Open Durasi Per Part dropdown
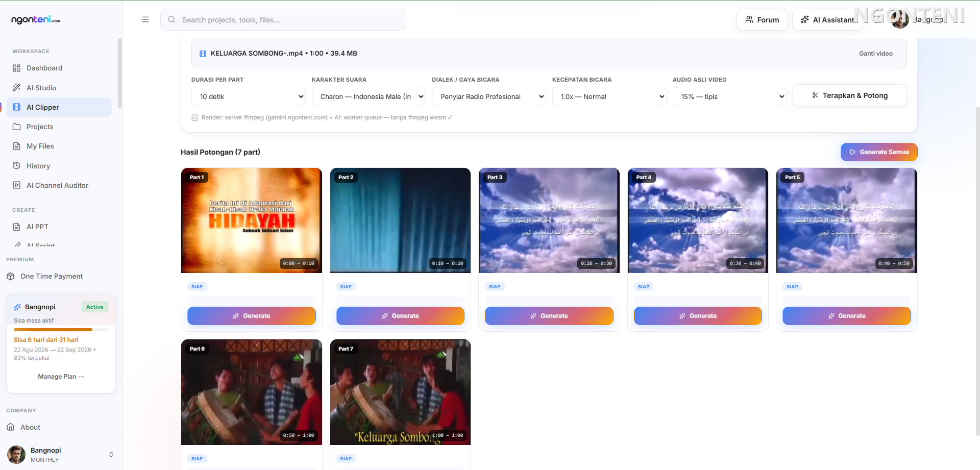Screen dimensions: 980x470 [x=249, y=96]
